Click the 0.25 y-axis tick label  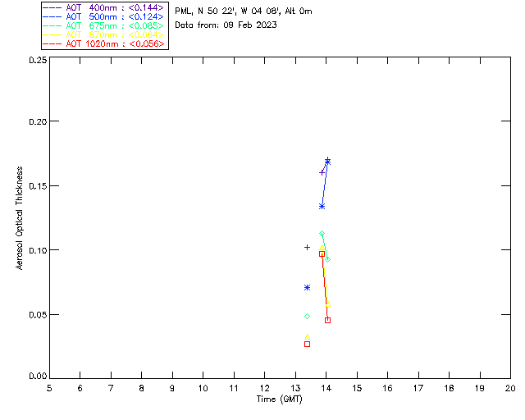coord(38,60)
